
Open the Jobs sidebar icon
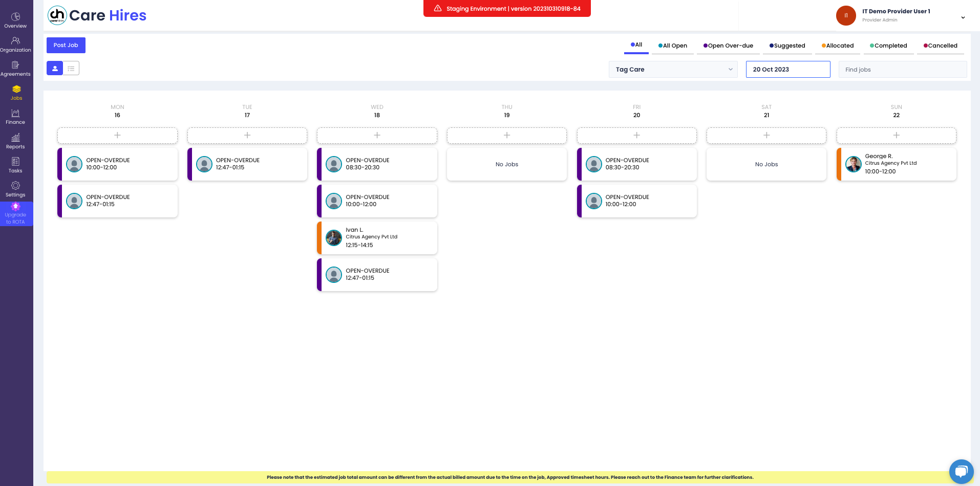[x=16, y=89]
